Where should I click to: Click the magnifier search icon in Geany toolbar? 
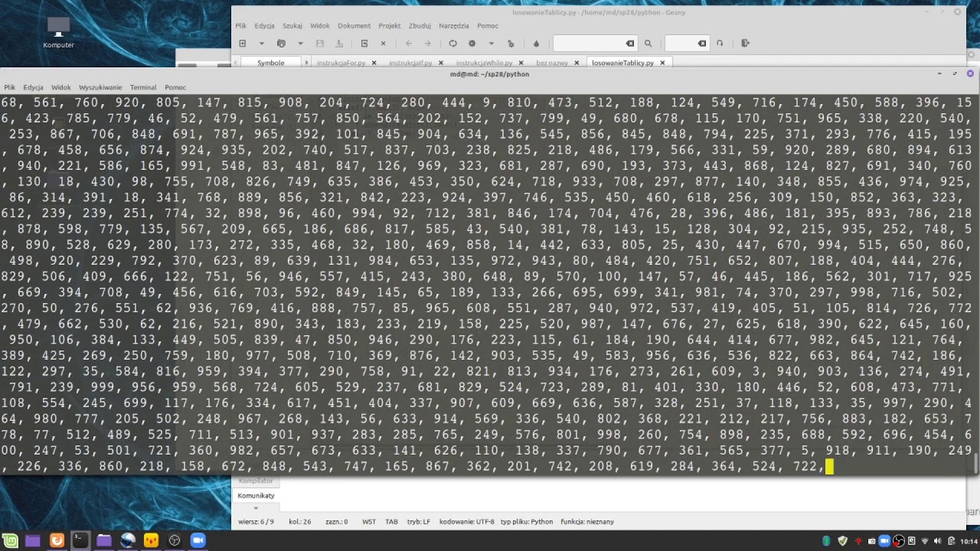[648, 44]
